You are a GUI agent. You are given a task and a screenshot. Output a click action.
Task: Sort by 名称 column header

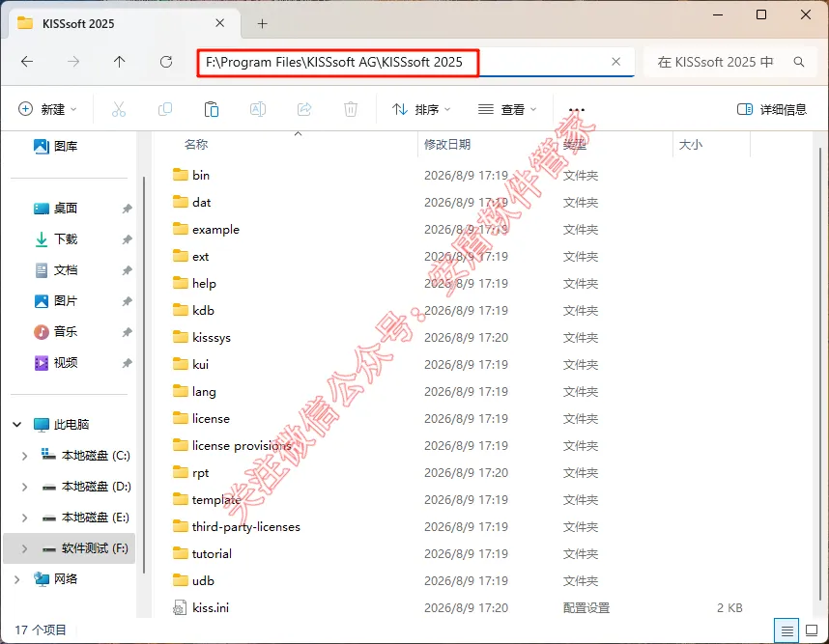[x=195, y=144]
